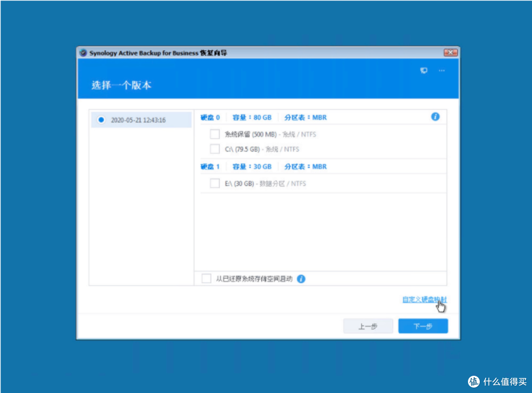The image size is (532, 393).
Task: Check the C:\ (79.5 GB) partition box
Action: 215,149
